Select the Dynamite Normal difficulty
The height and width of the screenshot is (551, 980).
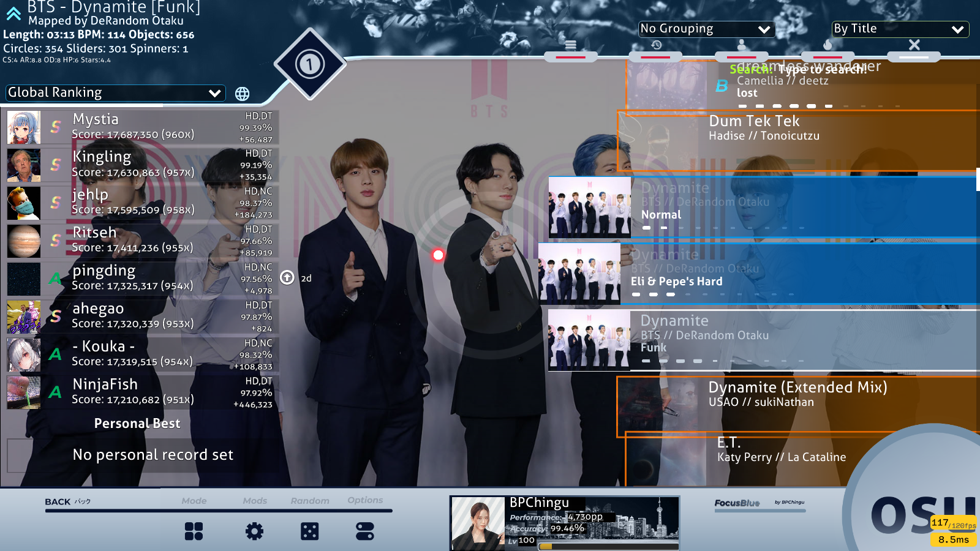pos(764,207)
